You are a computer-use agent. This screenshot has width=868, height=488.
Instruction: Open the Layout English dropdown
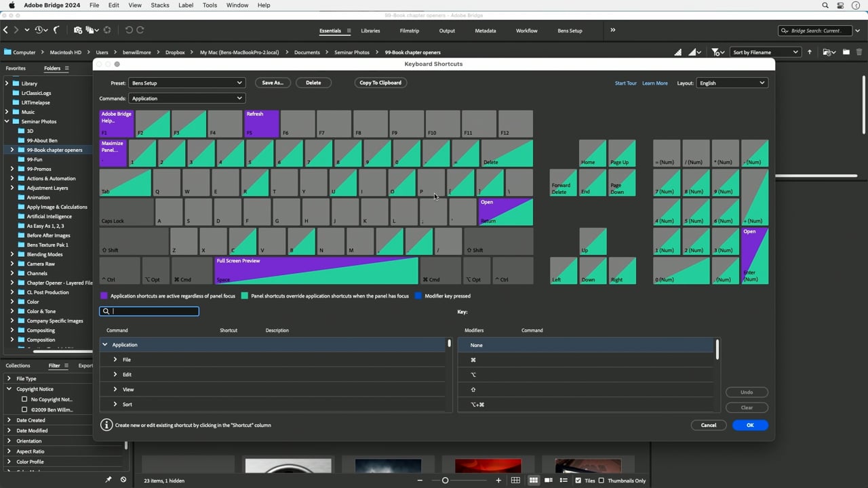pos(732,83)
